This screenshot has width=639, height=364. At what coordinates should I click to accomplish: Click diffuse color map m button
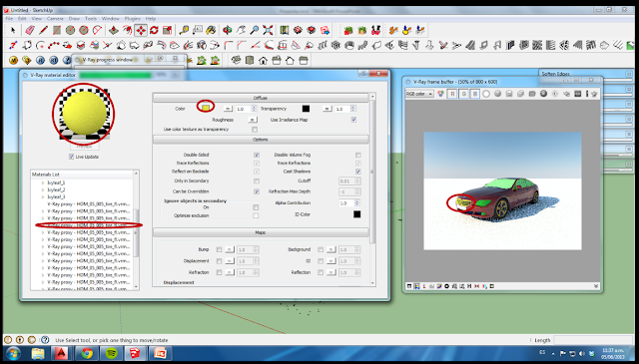(228, 109)
